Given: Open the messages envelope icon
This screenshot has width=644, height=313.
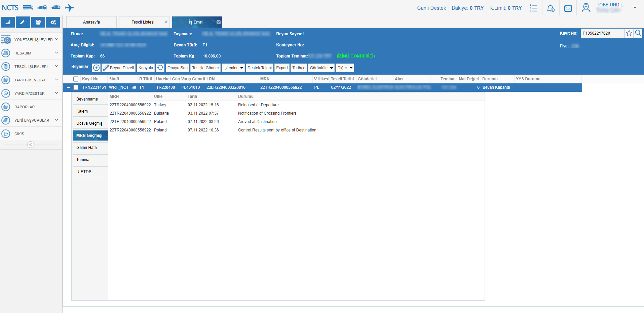Looking at the screenshot, I should [x=568, y=8].
